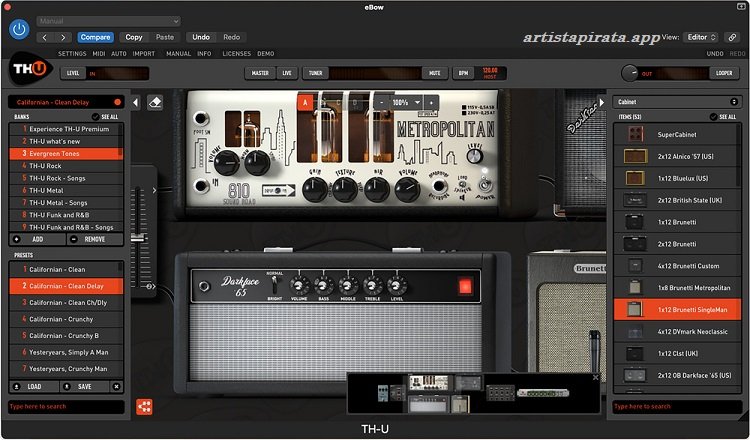Toggle the MUTE button
Screen dimensions: 750x440
pyautogui.click(x=435, y=73)
